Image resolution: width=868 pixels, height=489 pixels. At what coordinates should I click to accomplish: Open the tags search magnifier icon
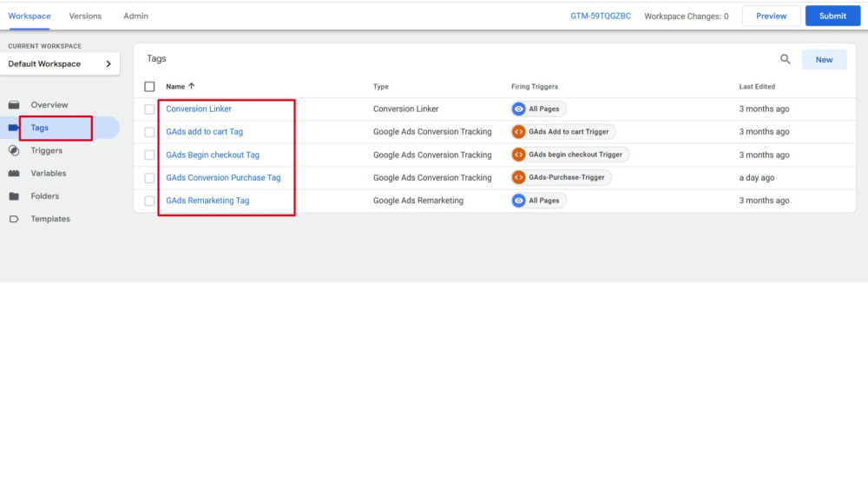[x=785, y=59]
